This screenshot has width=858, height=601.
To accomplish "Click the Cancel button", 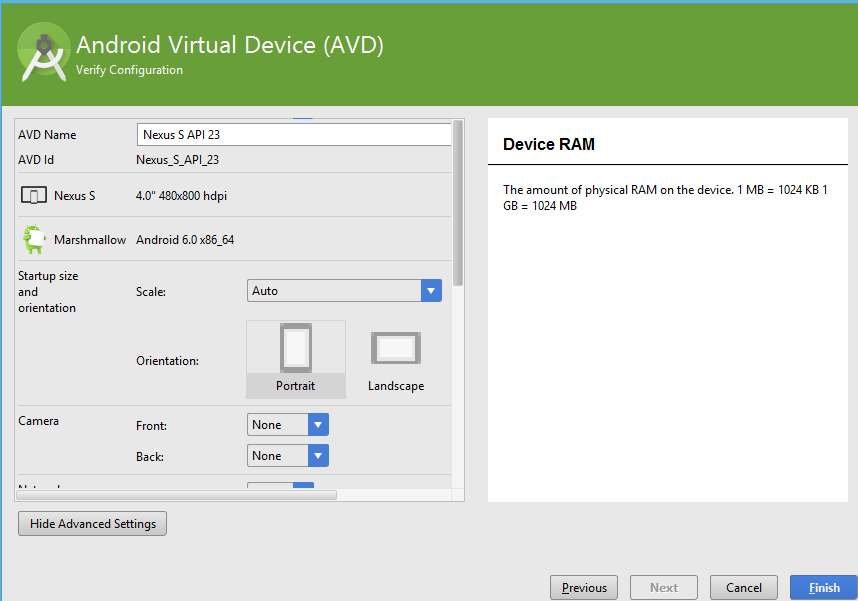I will tap(744, 587).
